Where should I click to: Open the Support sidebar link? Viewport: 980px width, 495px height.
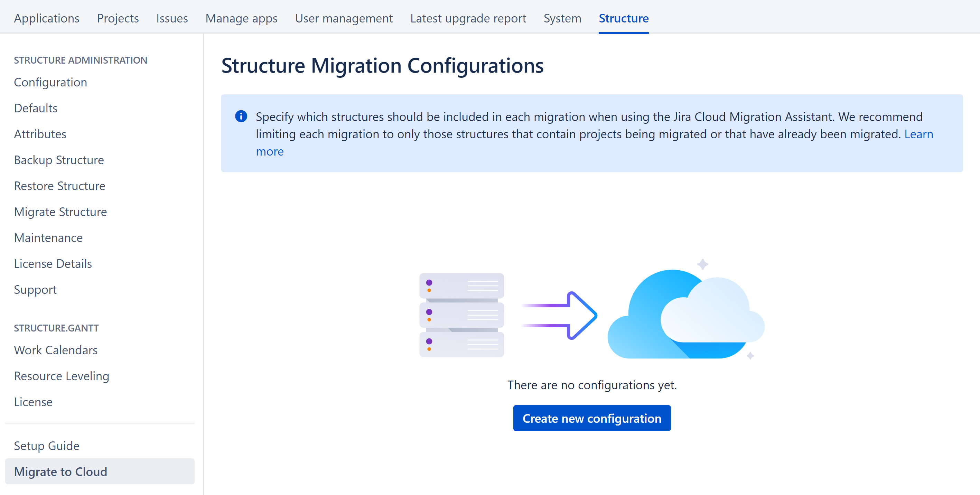click(35, 289)
